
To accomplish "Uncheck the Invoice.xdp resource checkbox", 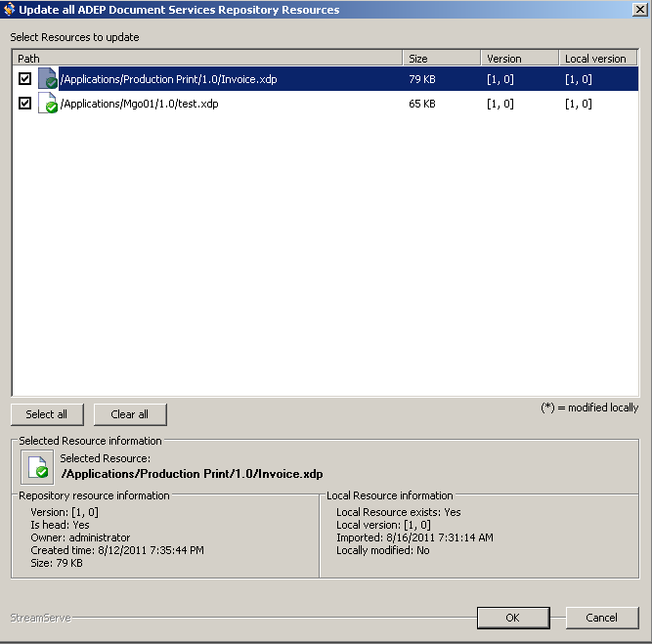I will point(24,79).
